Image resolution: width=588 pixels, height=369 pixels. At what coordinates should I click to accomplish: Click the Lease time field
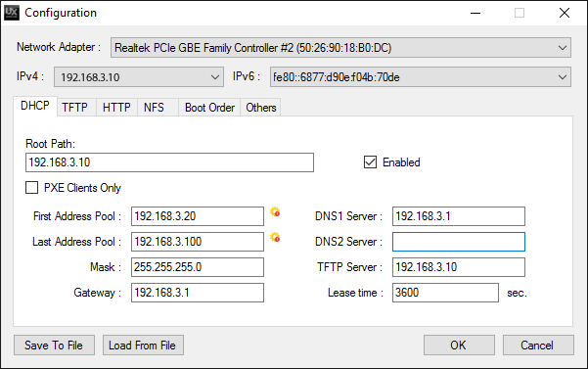pos(445,293)
